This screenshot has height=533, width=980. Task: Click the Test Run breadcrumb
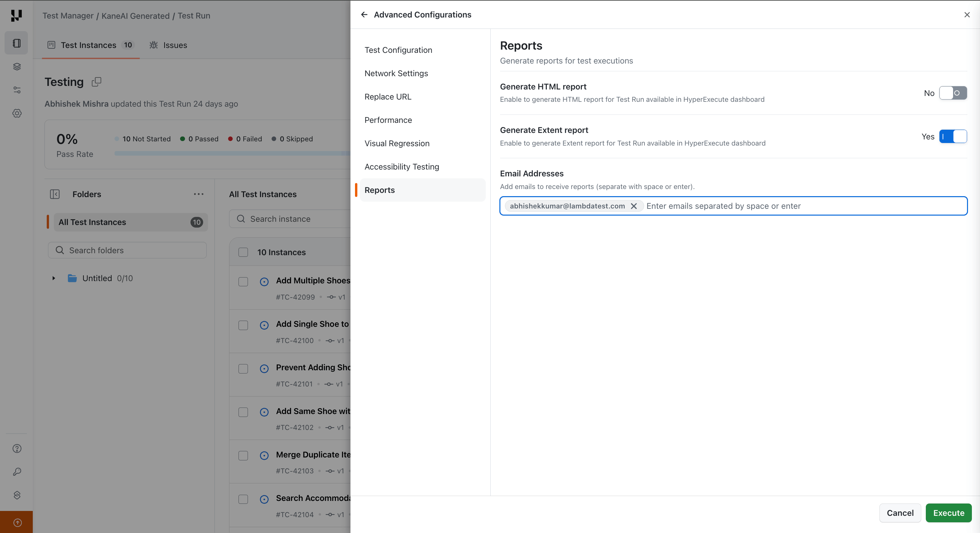pyautogui.click(x=194, y=16)
